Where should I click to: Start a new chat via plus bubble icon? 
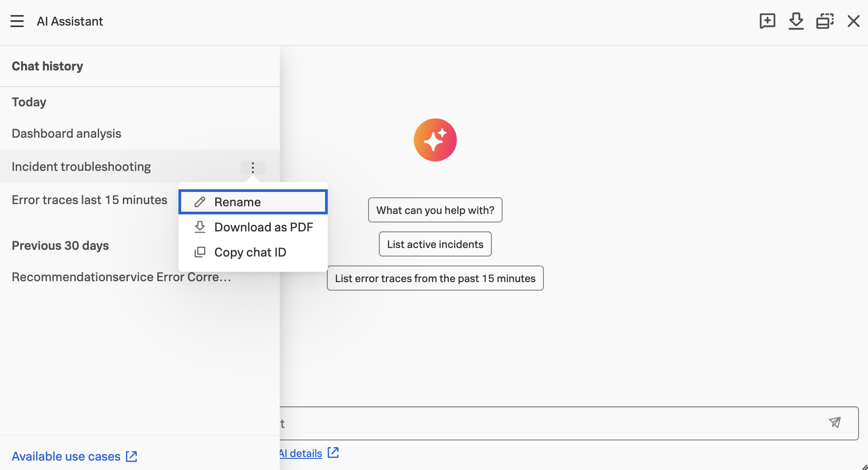click(x=767, y=21)
